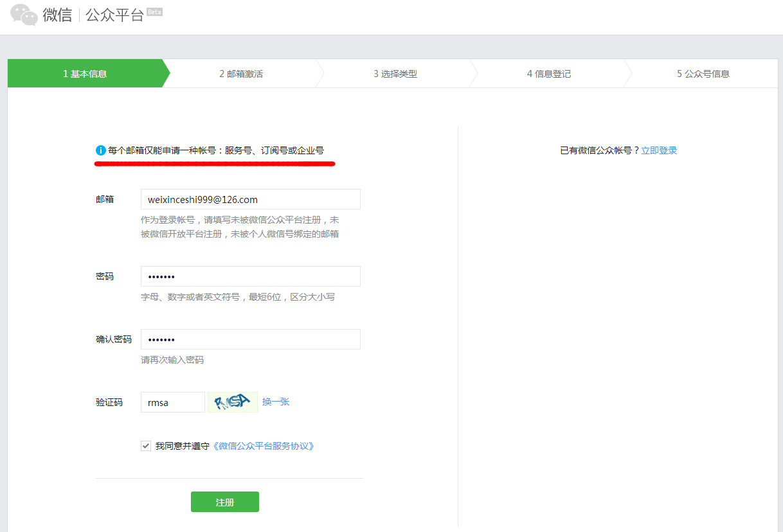Click the 邮箱 email input field

click(x=251, y=199)
